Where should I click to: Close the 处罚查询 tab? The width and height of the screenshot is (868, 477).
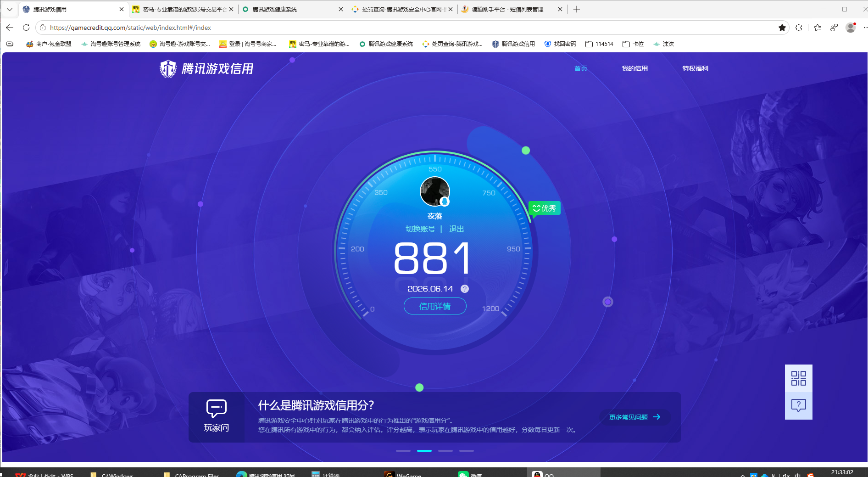pos(451,9)
